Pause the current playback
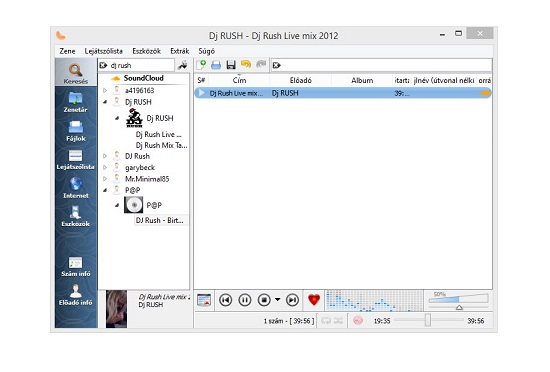The width and height of the screenshot is (550, 372). [245, 300]
